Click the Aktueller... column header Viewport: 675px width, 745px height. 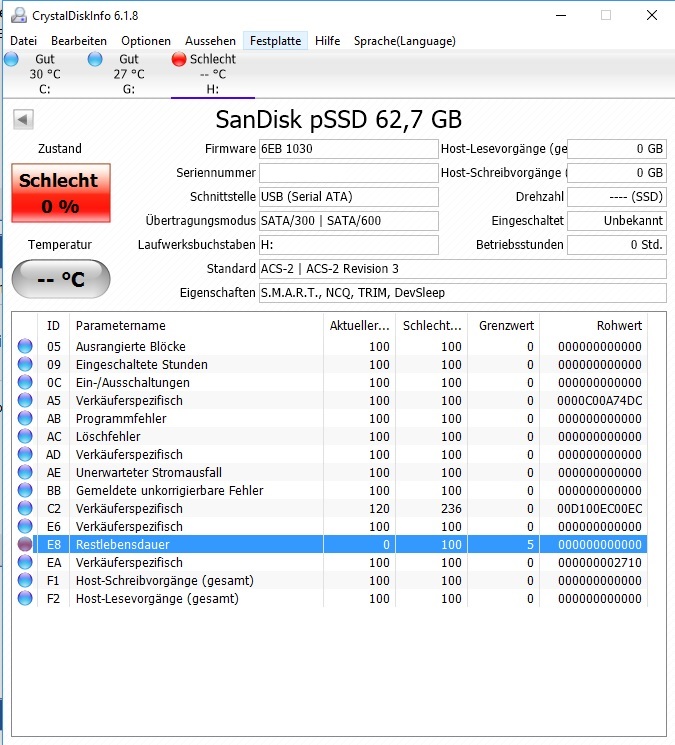tap(359, 325)
